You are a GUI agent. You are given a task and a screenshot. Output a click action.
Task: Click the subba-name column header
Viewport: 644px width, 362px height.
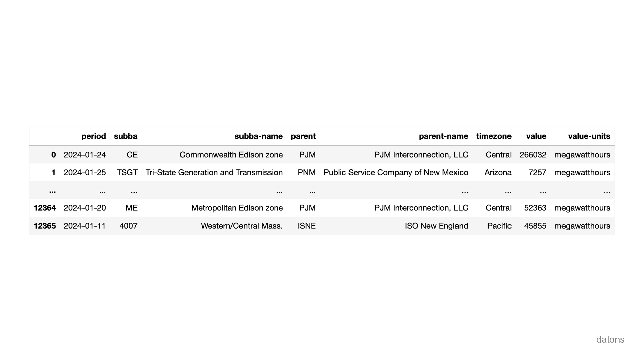[258, 136]
